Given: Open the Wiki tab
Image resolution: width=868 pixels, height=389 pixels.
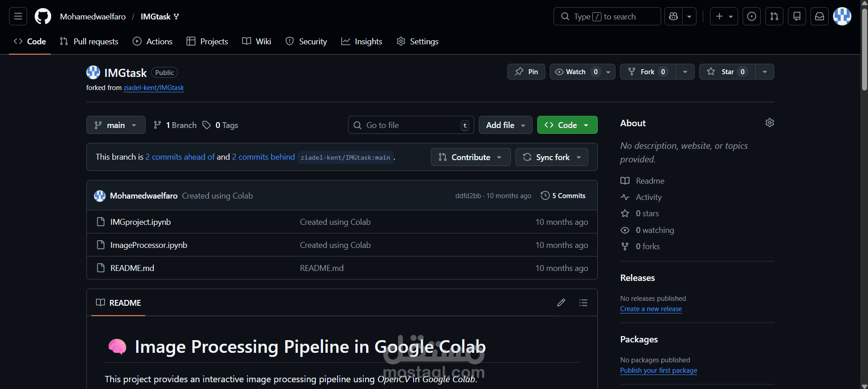Looking at the screenshot, I should click(x=257, y=41).
